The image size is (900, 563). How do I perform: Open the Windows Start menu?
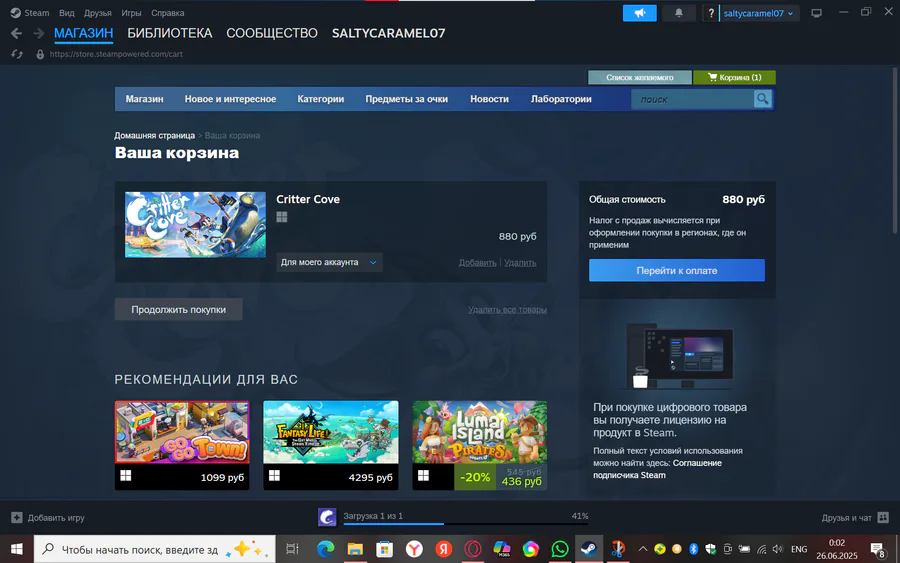click(17, 549)
